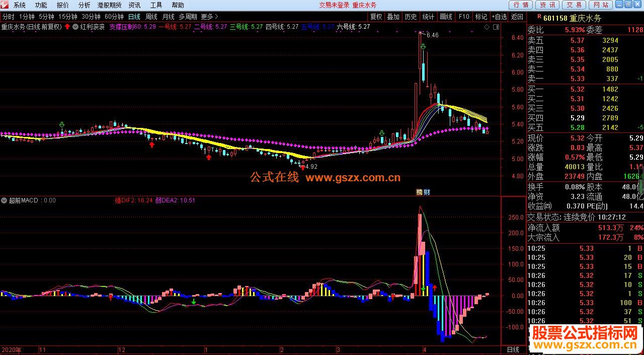Expand the 更多 periods dropdown
This screenshot has width=644, height=355.
(x=210, y=16)
